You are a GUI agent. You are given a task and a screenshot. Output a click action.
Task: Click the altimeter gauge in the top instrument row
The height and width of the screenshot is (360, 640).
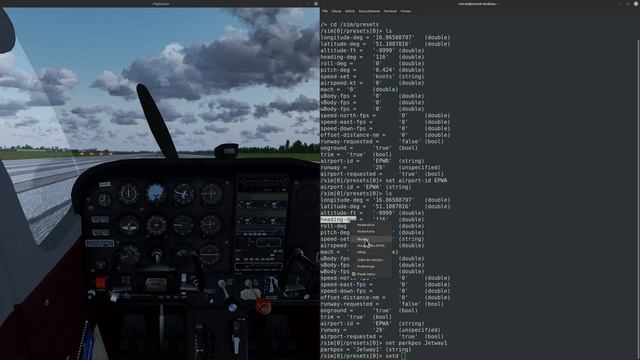(184, 193)
